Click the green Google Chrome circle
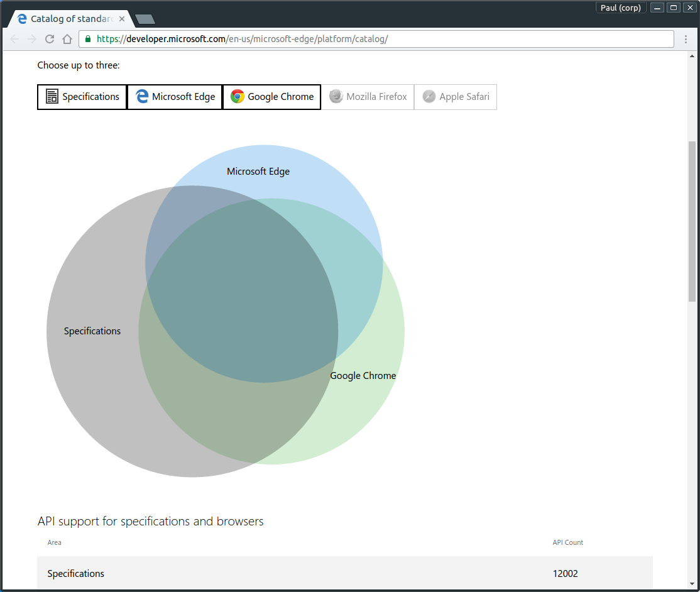 pos(371,402)
